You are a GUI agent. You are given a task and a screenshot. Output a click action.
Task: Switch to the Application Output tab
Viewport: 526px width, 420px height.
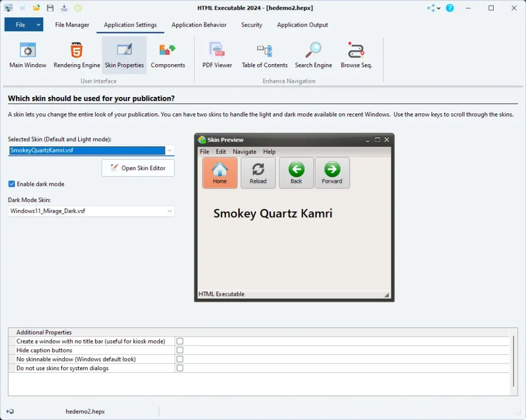tap(302, 25)
